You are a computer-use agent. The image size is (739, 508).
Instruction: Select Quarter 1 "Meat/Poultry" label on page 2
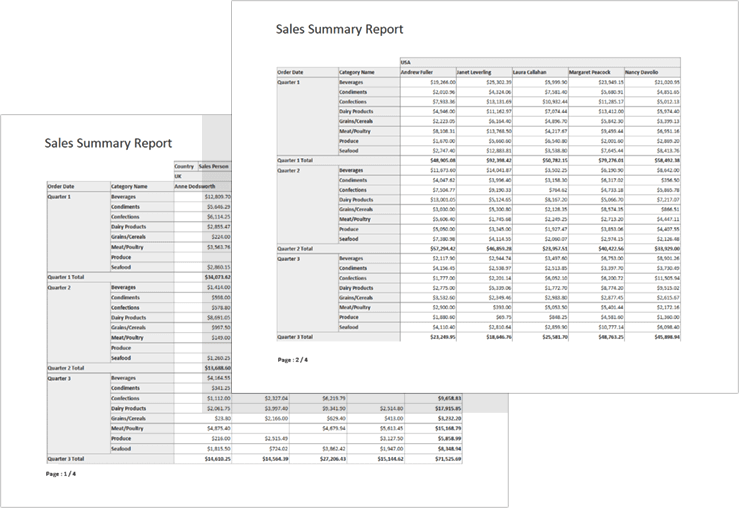coord(355,131)
